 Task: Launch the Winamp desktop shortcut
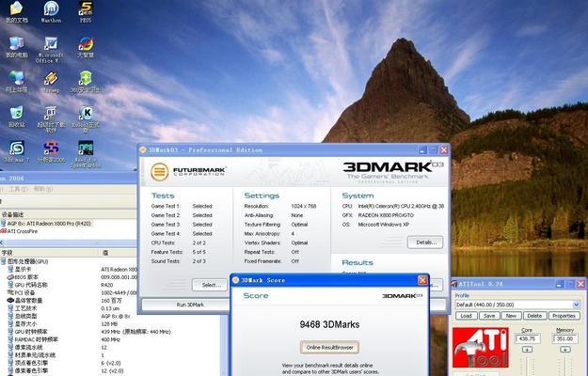point(51,82)
